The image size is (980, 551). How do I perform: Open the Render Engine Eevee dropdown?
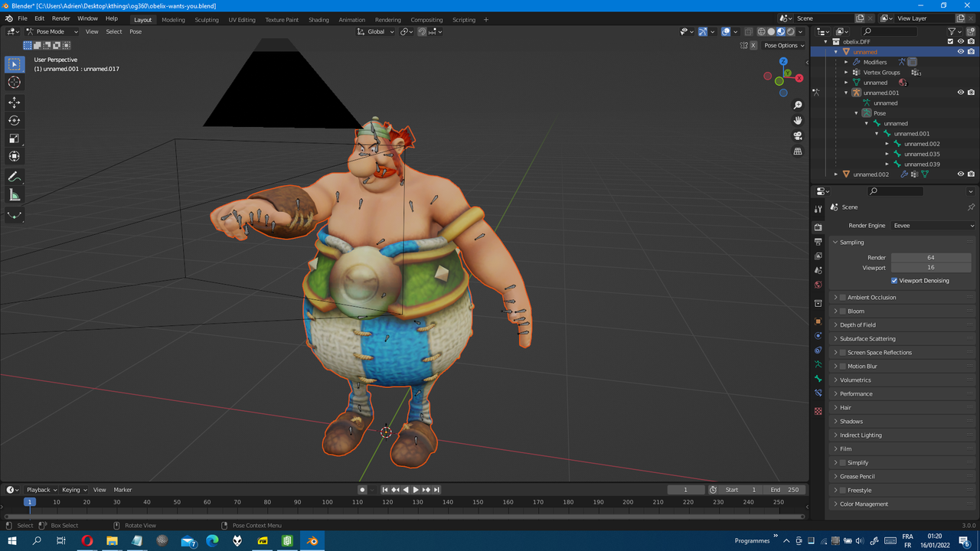(x=934, y=226)
